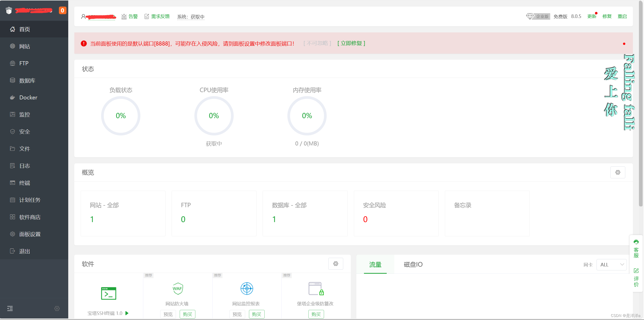Click the CPU usage gauge circle
Screen dimensions: 644x320
[214, 116]
